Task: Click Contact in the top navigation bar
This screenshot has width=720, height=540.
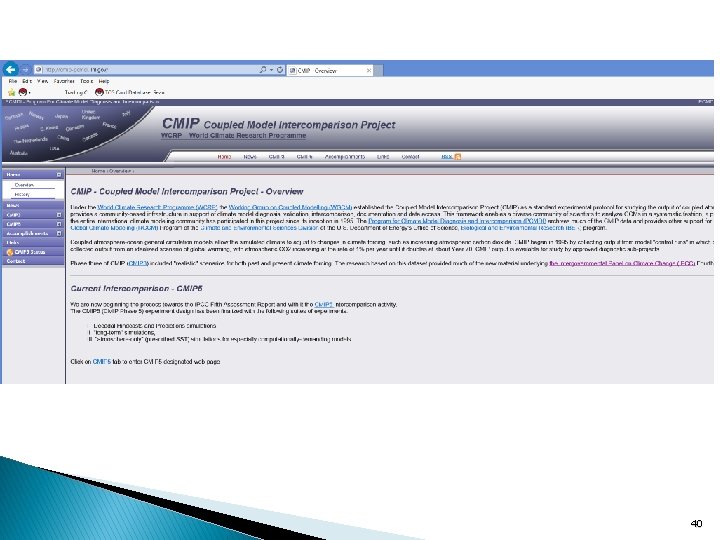Action: (411, 157)
